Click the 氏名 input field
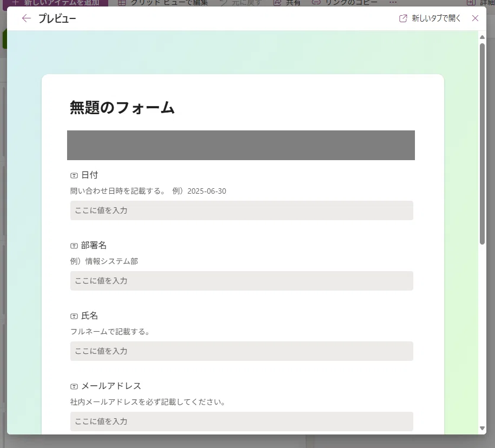 [241, 351]
